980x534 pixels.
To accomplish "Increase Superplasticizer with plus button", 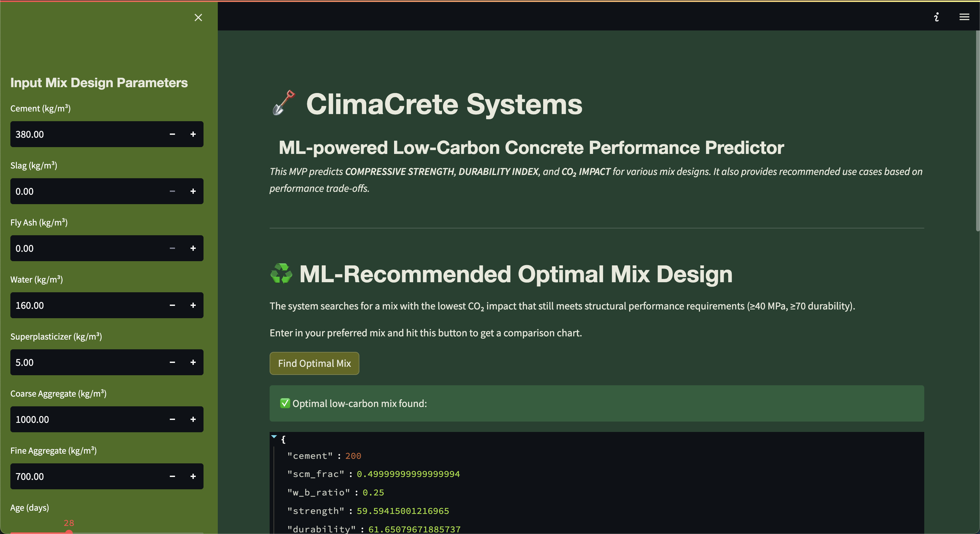I will [193, 363].
